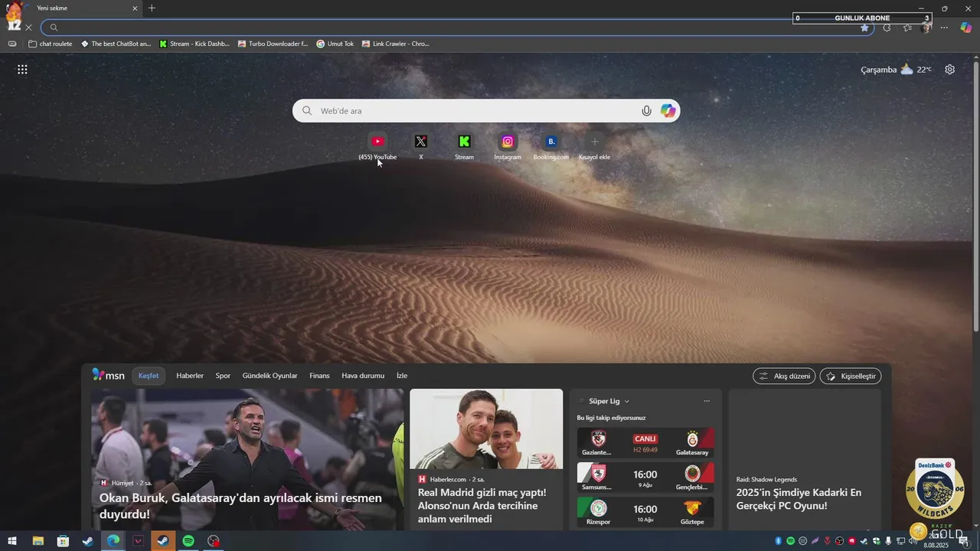Open the Edge browser taskbar icon
This screenshot has height=551, width=980.
[x=113, y=541]
